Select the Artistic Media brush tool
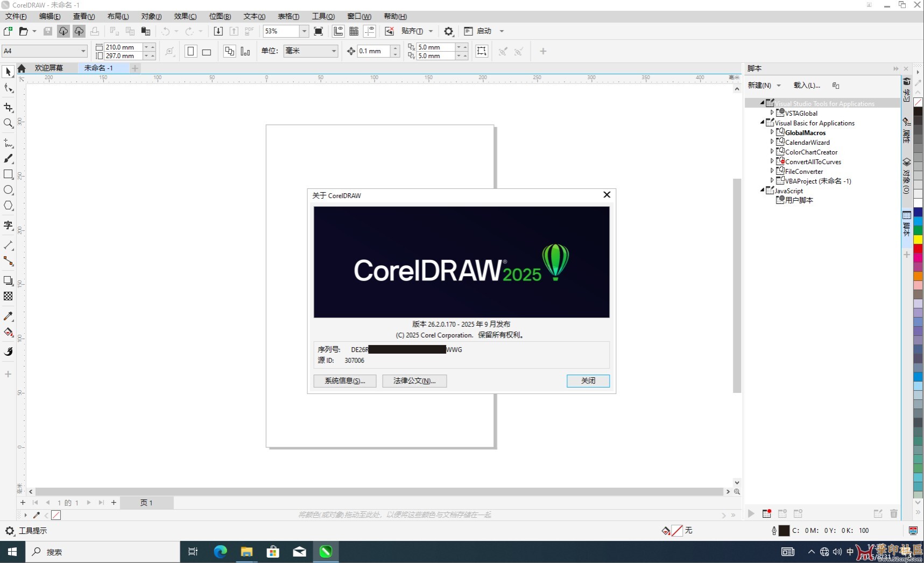Image resolution: width=924 pixels, height=563 pixels. [x=8, y=159]
